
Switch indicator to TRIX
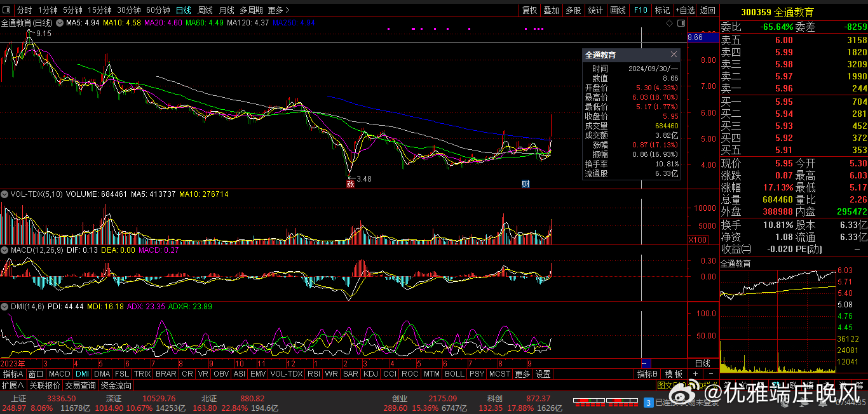pyautogui.click(x=142, y=374)
